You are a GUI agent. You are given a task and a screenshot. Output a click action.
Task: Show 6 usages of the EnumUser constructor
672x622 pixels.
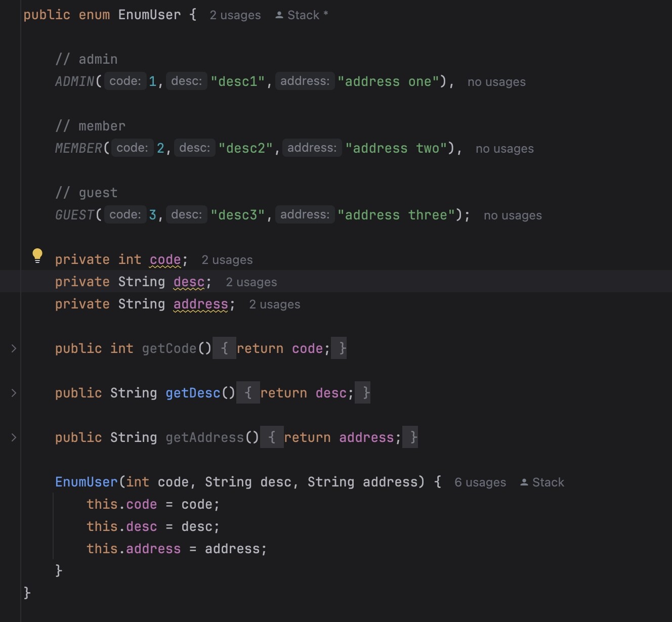click(480, 482)
